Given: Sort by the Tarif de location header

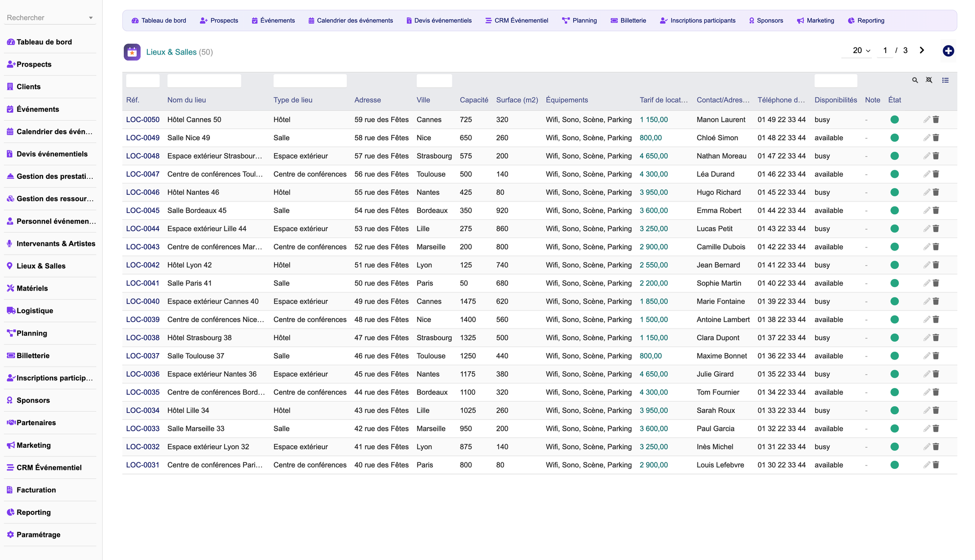Looking at the screenshot, I should pos(664,100).
